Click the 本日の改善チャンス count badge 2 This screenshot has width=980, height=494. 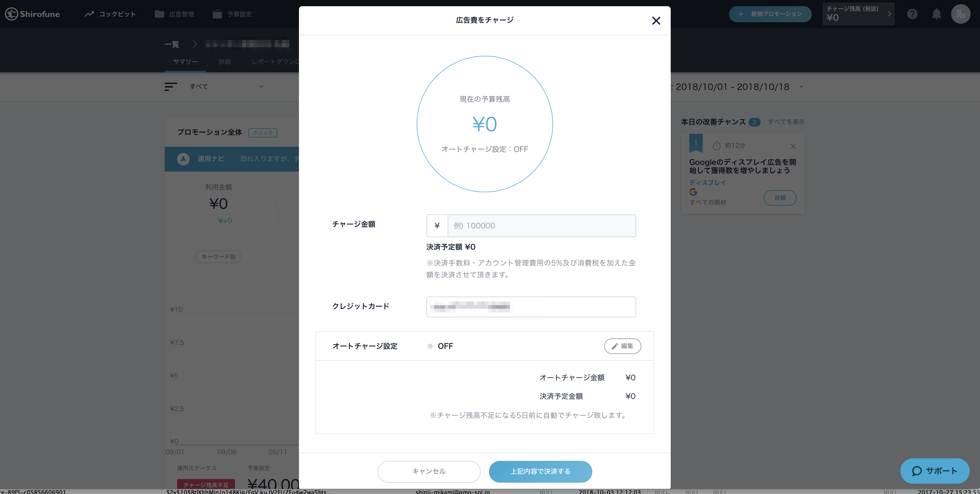pos(754,122)
